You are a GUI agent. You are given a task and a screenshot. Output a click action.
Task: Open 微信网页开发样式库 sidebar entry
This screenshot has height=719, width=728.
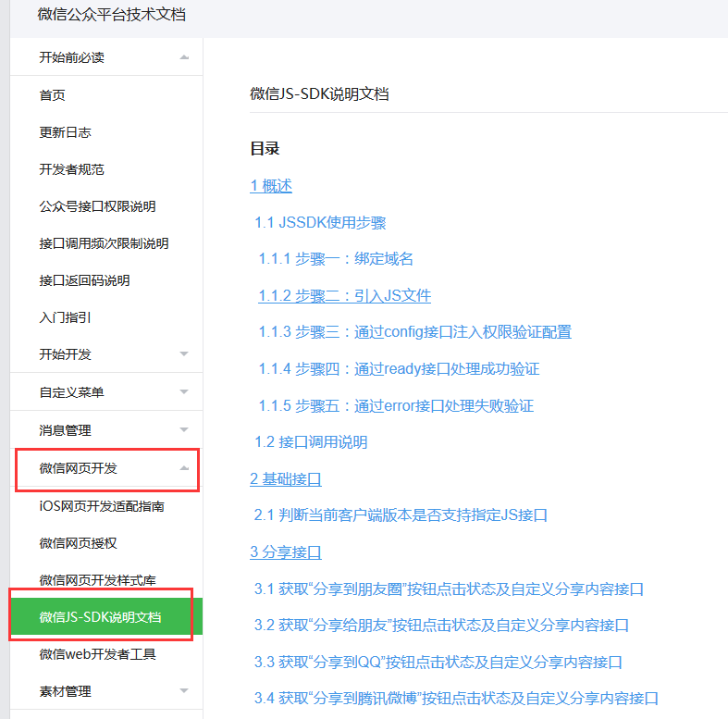[97, 580]
